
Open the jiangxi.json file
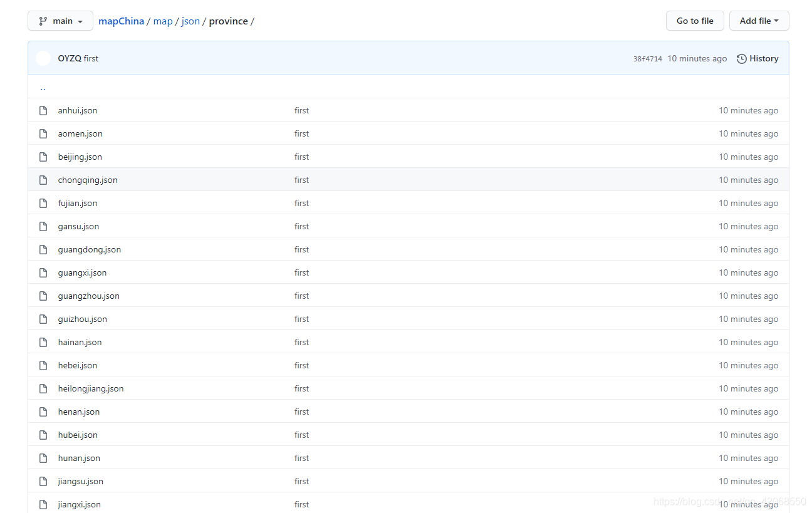click(80, 504)
